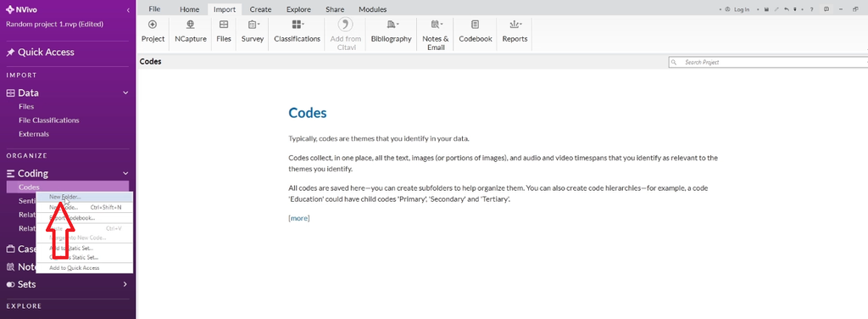Click the Quick Access pin icon
868x319 pixels.
click(x=10, y=53)
